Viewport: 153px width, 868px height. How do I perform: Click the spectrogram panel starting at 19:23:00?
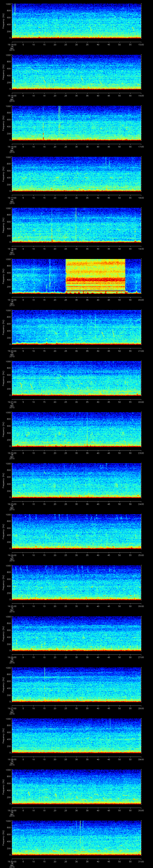tap(77, 481)
